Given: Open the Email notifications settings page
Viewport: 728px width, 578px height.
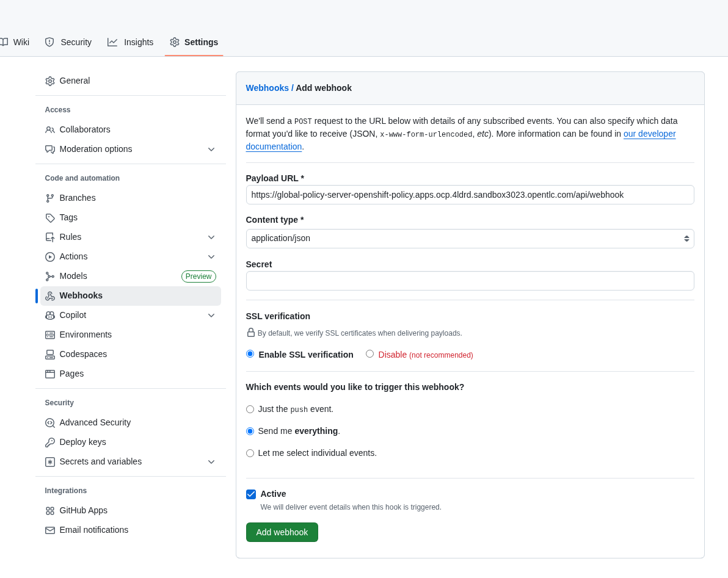Looking at the screenshot, I should coord(131,530).
